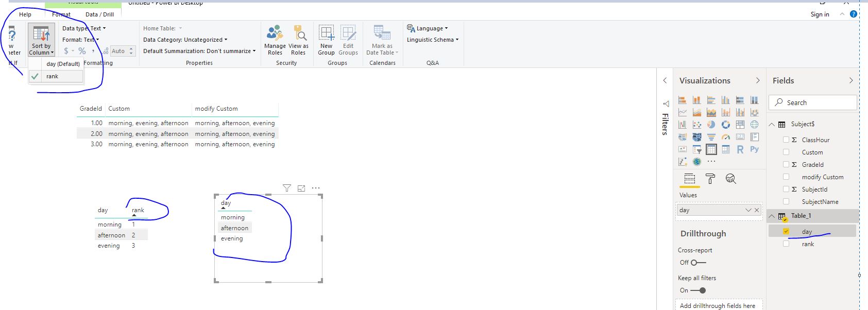Select the Matrix visual
868x310 pixels.
coord(726,149)
